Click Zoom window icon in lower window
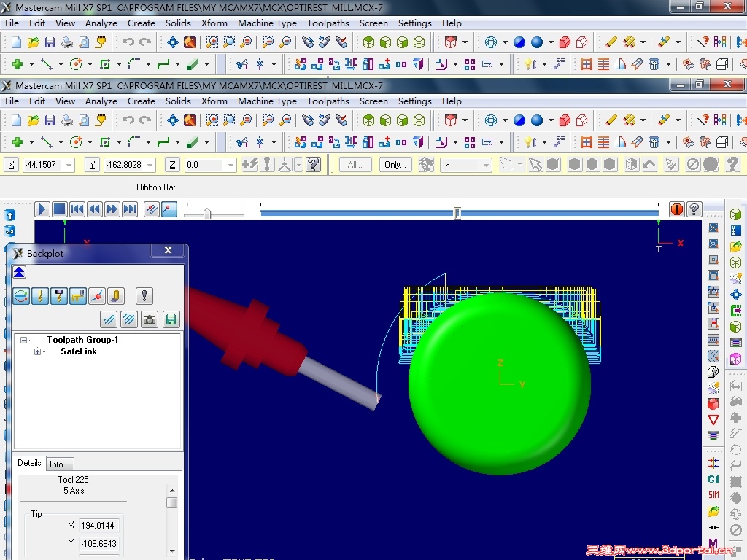 (x=212, y=120)
